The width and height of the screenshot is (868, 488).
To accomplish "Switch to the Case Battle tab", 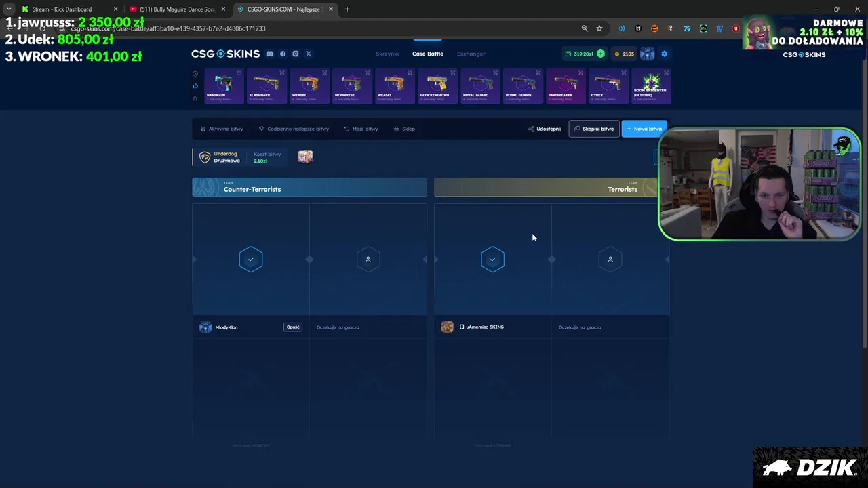I will tap(428, 54).
